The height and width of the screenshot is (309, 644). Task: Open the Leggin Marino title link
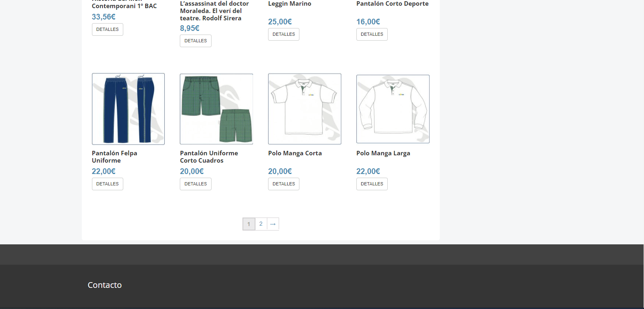click(x=290, y=4)
